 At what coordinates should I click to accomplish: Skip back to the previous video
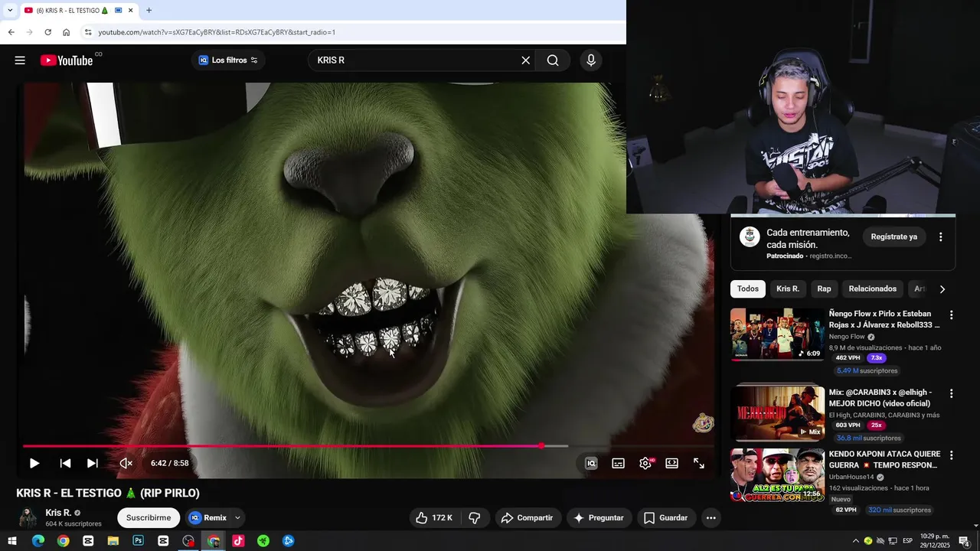(65, 463)
